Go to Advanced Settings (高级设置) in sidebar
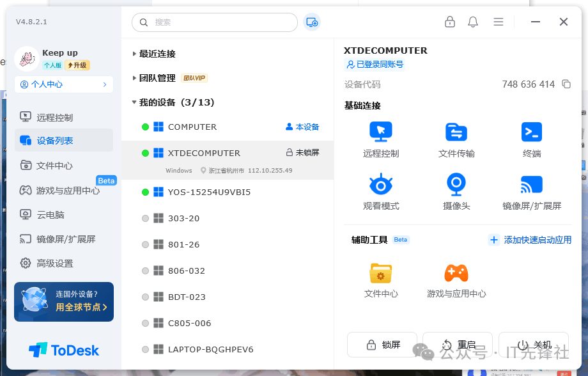 pos(54,263)
